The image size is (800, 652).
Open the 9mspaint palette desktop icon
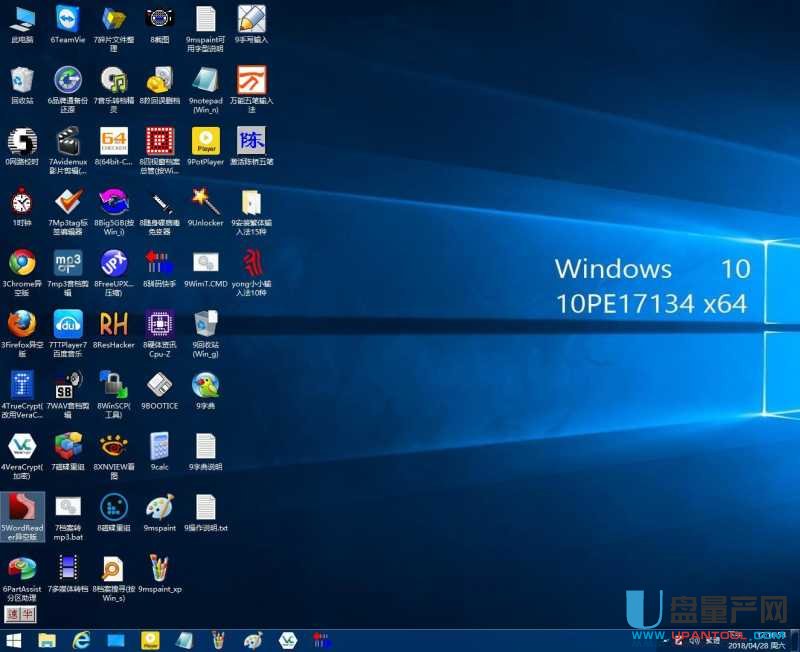(160, 513)
